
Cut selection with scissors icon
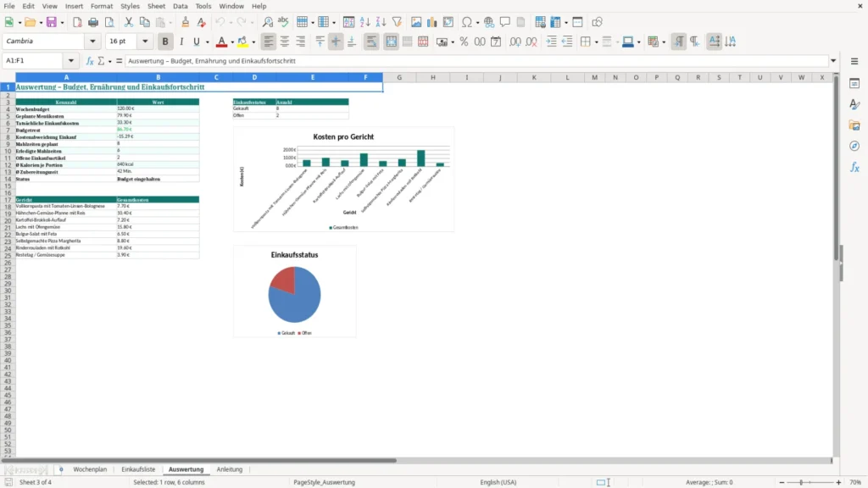pyautogui.click(x=129, y=22)
